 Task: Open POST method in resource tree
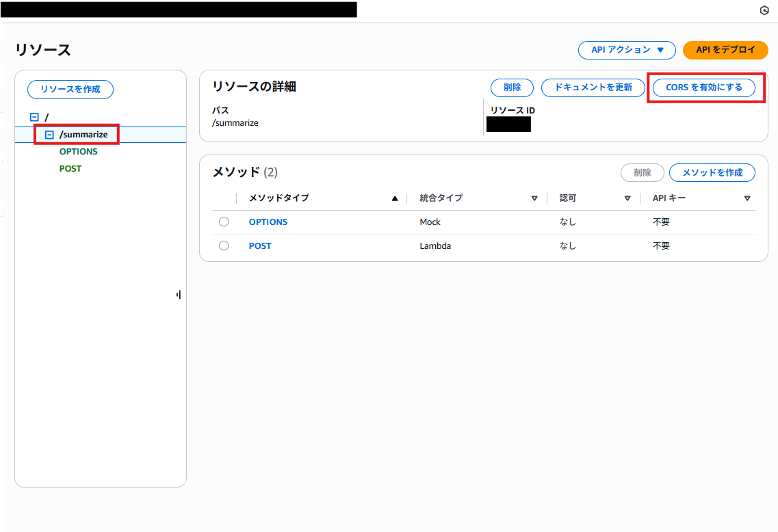[x=70, y=169]
